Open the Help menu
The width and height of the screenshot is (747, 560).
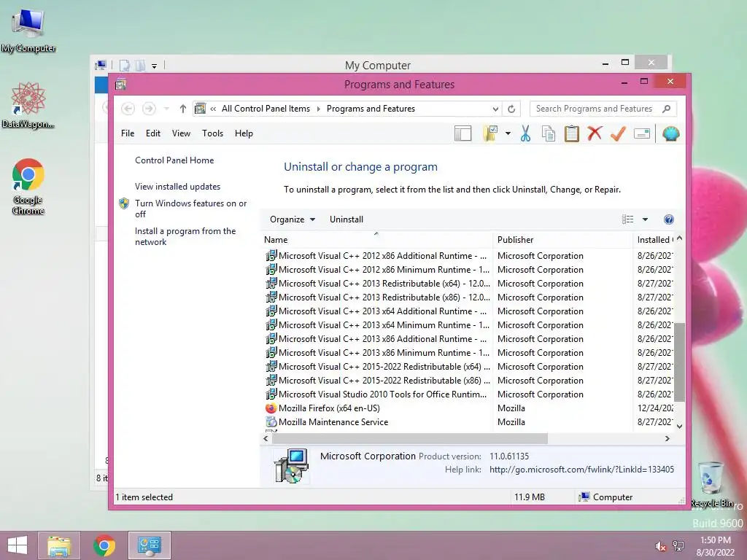[244, 133]
